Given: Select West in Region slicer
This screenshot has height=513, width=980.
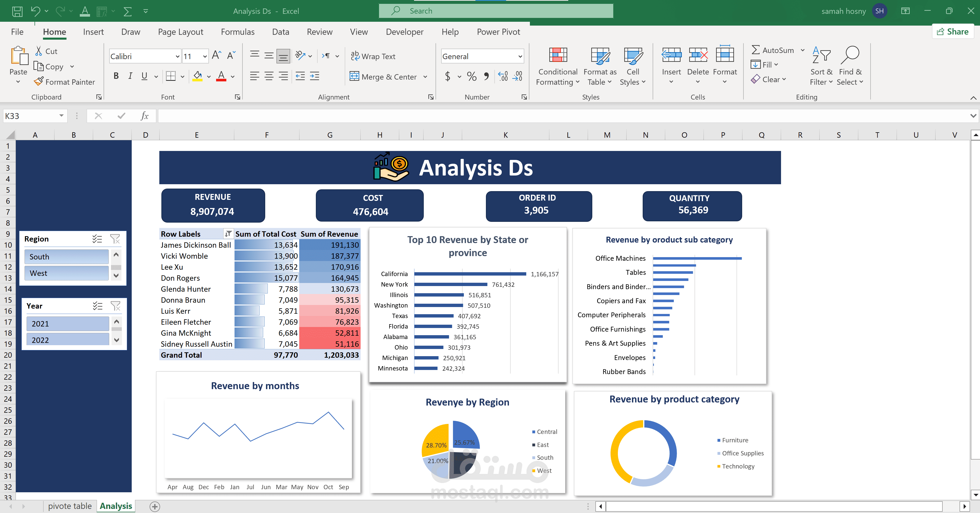Looking at the screenshot, I should coord(66,273).
